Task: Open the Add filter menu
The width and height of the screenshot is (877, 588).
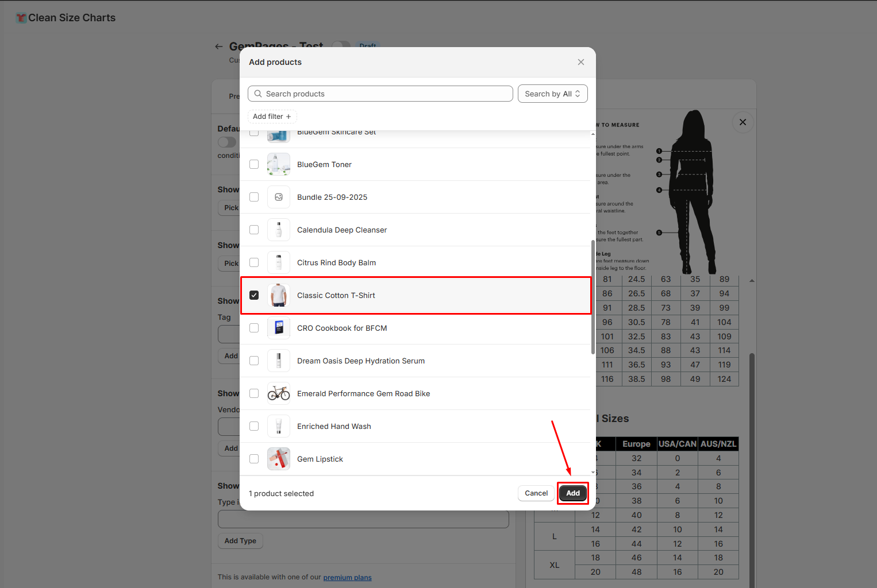Action: click(272, 117)
